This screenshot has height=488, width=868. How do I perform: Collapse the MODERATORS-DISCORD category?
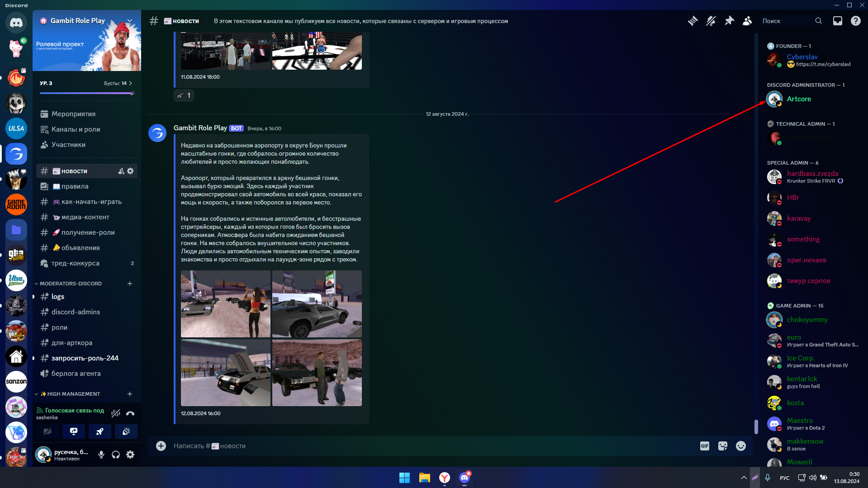pyautogui.click(x=71, y=284)
